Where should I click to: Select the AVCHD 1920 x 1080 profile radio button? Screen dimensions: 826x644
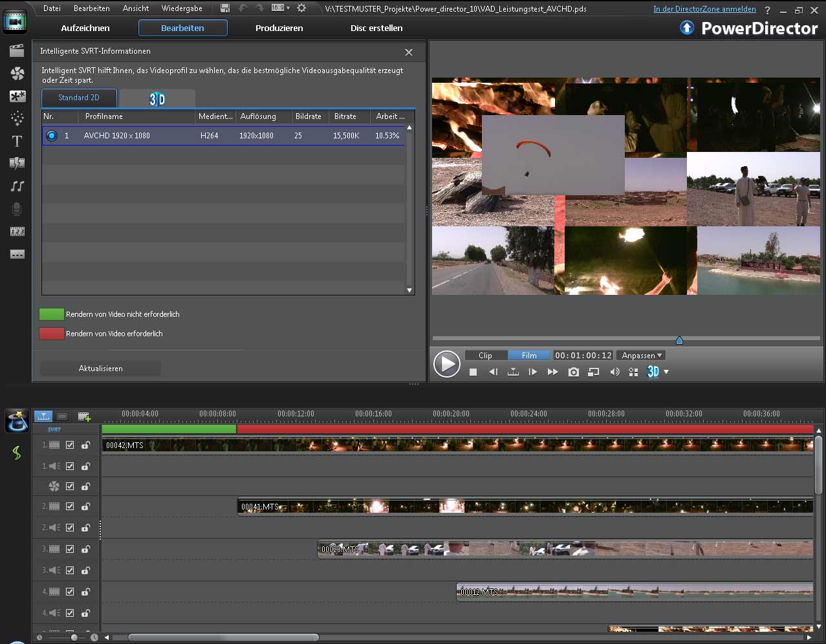52,136
